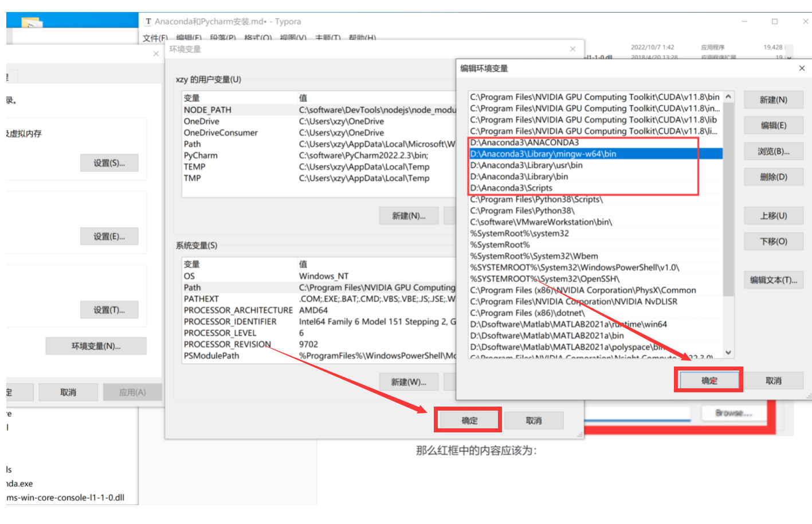
Task: Click 应用(A) in system properties window
Action: (132, 392)
